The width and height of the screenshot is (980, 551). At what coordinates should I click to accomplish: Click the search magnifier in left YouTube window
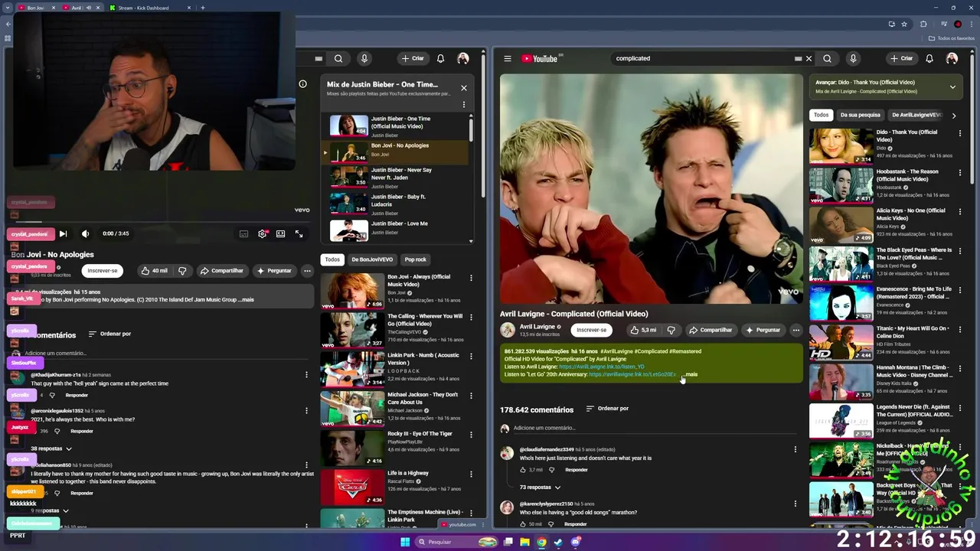pyautogui.click(x=338, y=59)
